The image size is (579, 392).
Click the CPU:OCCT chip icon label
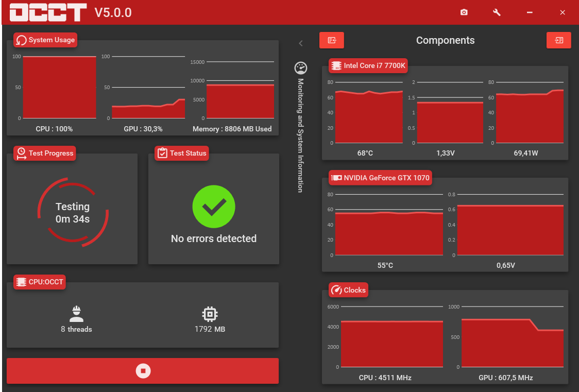[22, 282]
